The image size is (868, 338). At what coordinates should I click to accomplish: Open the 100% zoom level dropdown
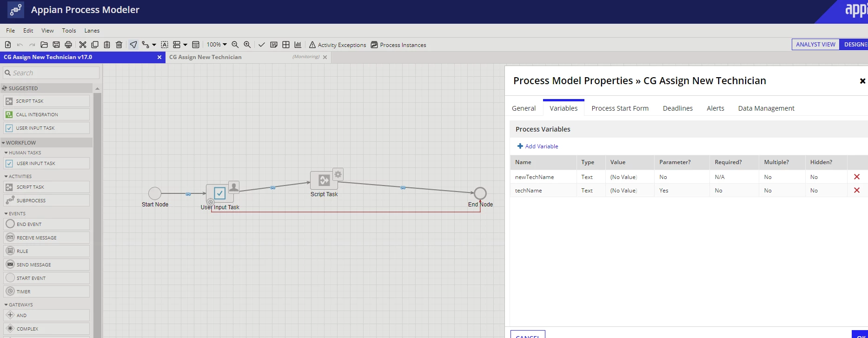(217, 45)
